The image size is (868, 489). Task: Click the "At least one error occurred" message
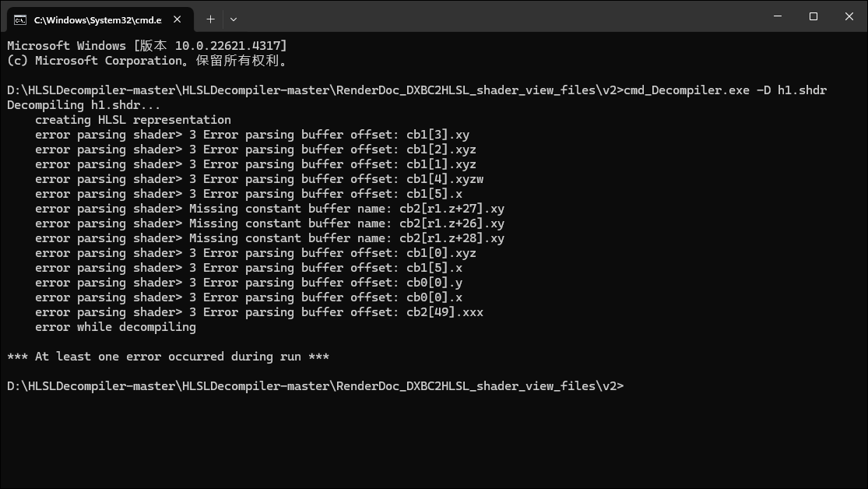pos(168,357)
